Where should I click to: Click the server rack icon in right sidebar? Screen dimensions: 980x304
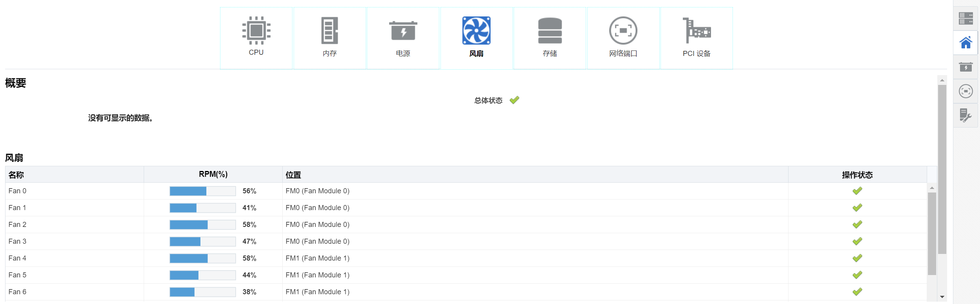(966, 18)
